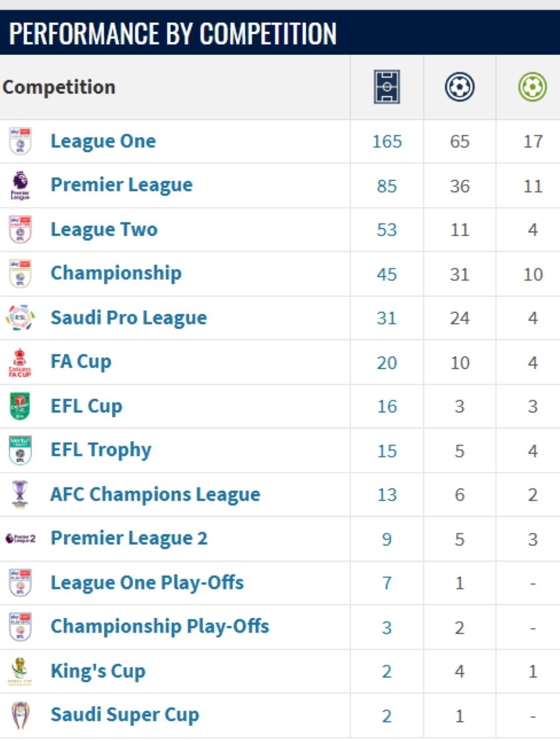
Task: Open the League One competition link
Action: click(103, 141)
